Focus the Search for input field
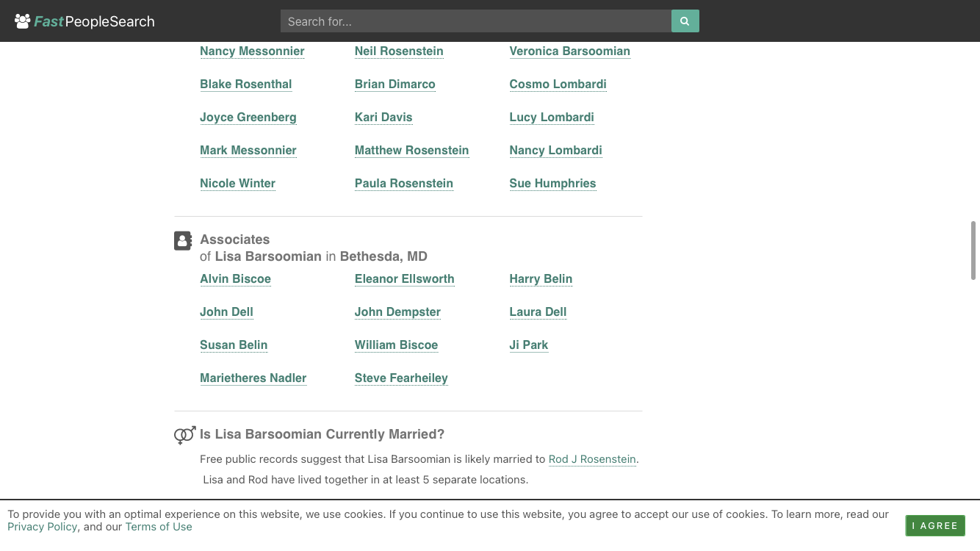980x551 pixels. (x=476, y=21)
